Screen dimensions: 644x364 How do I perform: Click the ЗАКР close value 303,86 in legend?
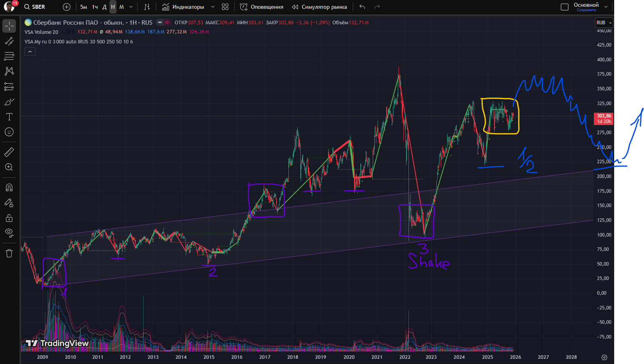pos(286,23)
